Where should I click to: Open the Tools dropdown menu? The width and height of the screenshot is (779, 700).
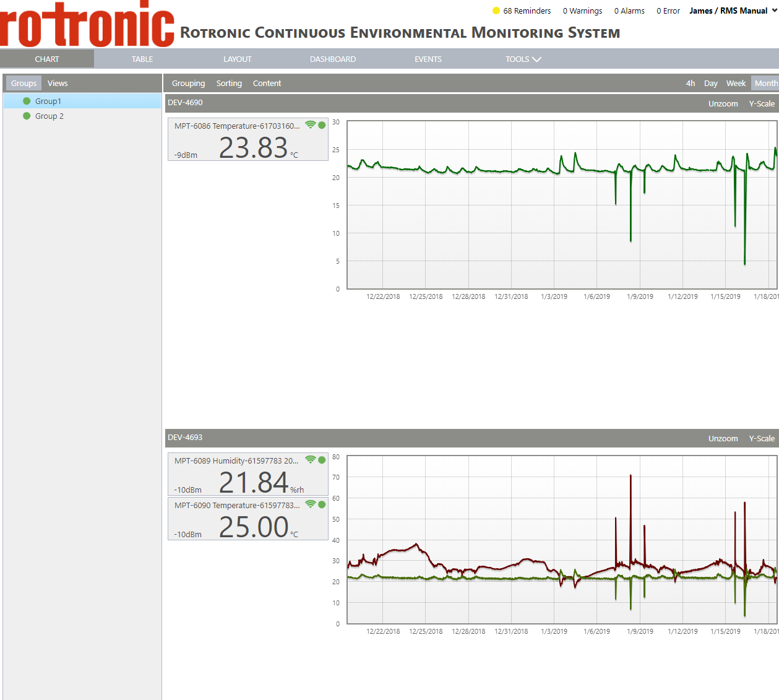point(523,59)
